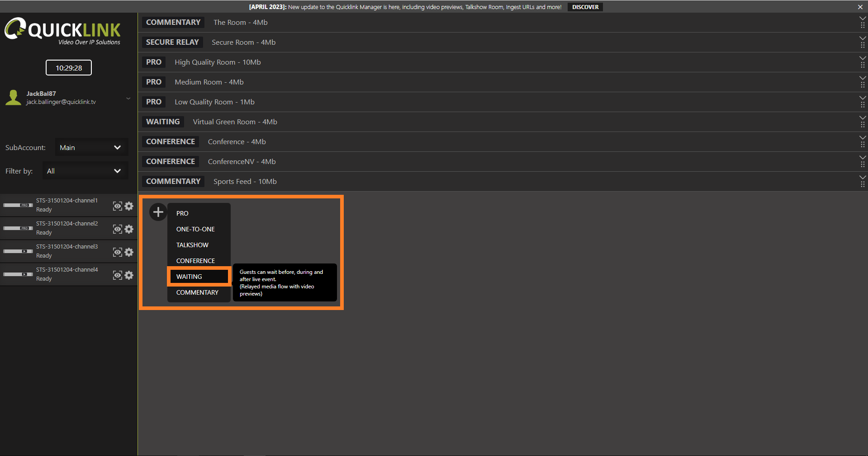Grab the drag handle of Virtual Green Room row
The image size is (868, 456).
point(863,125)
